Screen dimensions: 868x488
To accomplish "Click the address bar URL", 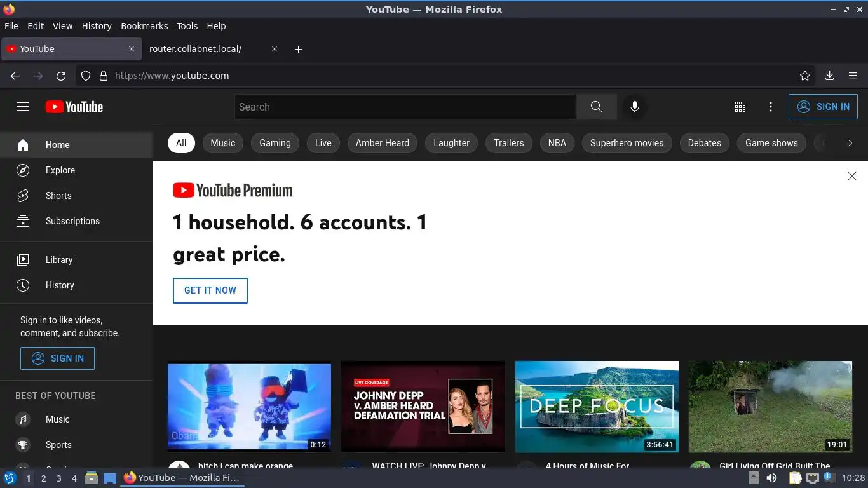I will tap(172, 76).
